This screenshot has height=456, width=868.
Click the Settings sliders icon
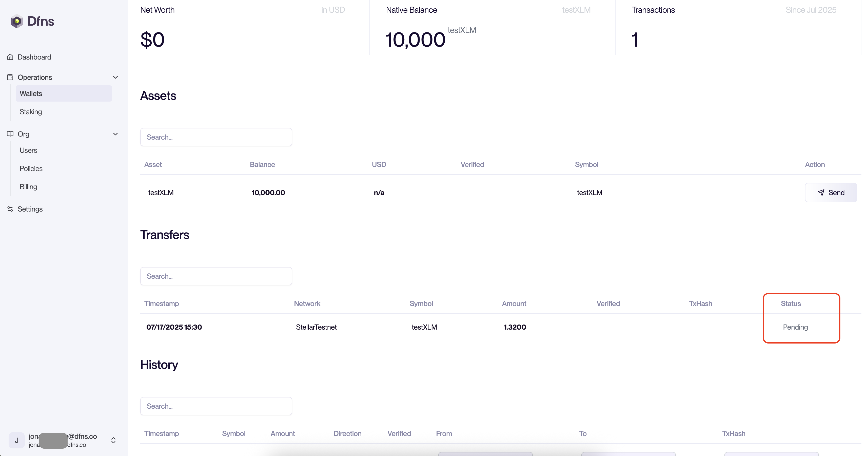click(x=10, y=209)
